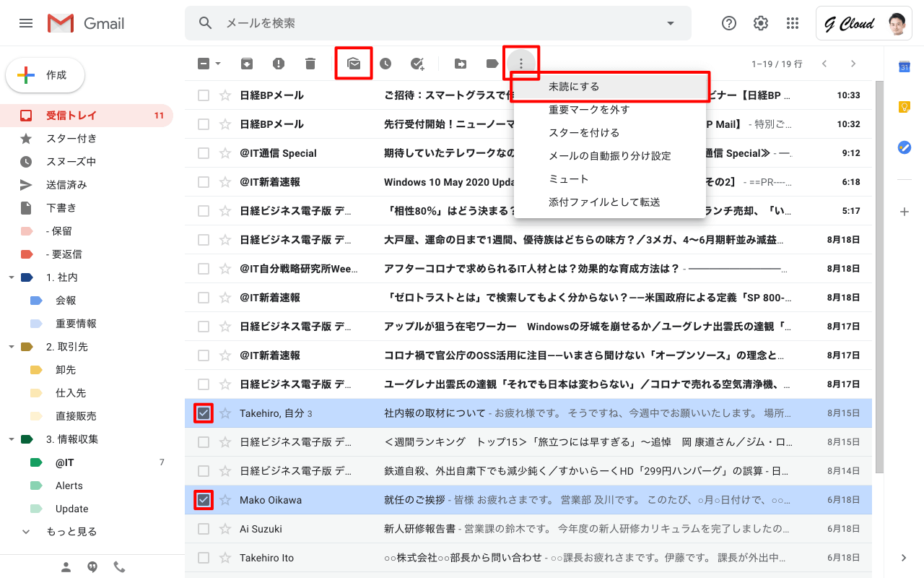Click the search magnifier icon
This screenshot has height=578, width=924.
point(206,23)
